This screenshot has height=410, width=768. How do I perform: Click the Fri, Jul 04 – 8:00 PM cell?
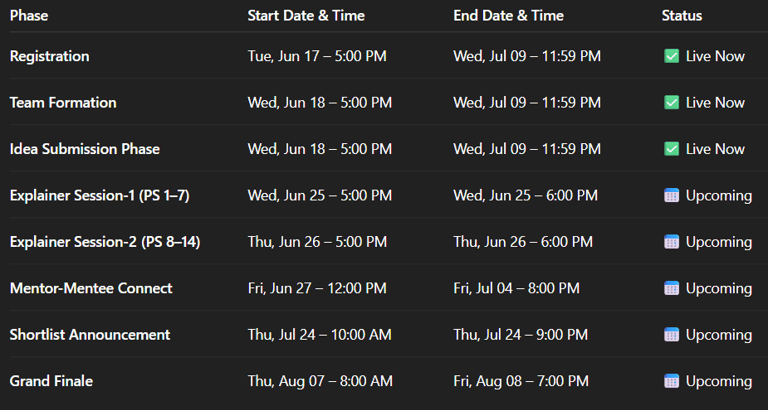(x=516, y=288)
